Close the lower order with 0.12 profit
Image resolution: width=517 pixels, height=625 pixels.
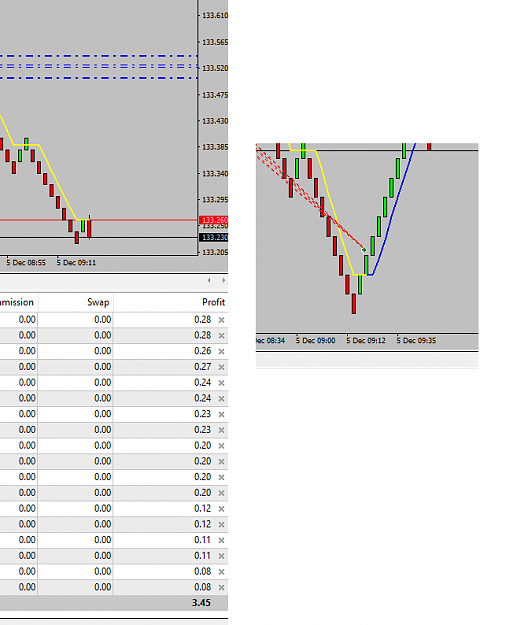pos(222,525)
